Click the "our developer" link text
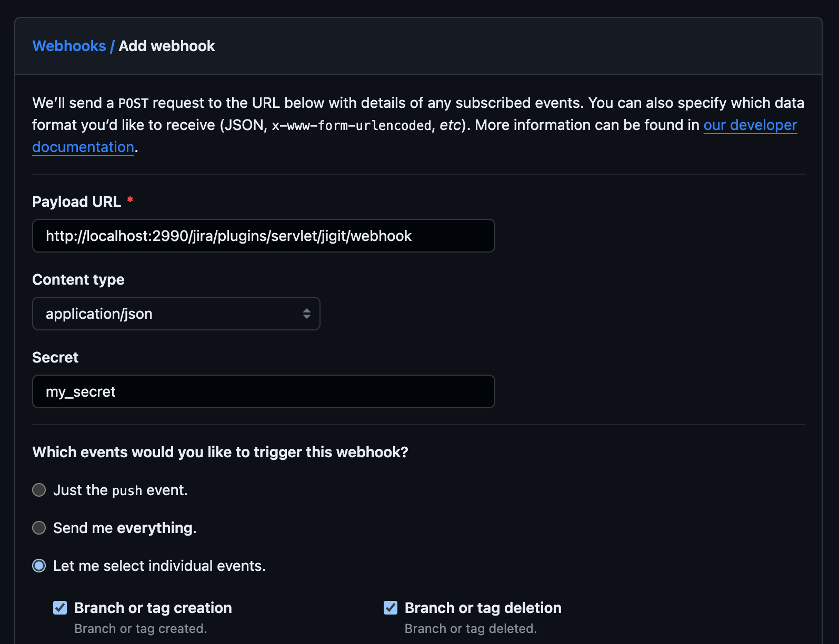839x644 pixels. pos(750,125)
